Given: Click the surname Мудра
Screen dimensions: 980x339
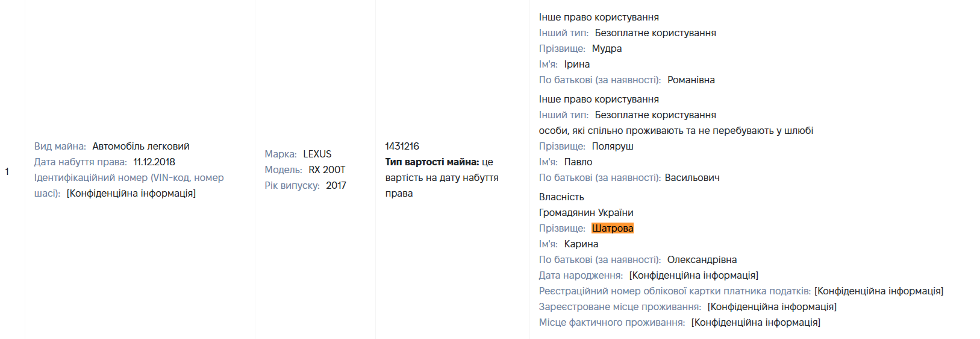Looking at the screenshot, I should click(x=607, y=48).
